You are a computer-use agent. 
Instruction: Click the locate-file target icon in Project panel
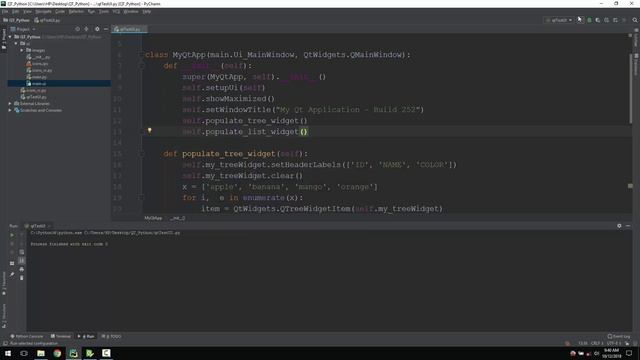pyautogui.click(x=77, y=29)
